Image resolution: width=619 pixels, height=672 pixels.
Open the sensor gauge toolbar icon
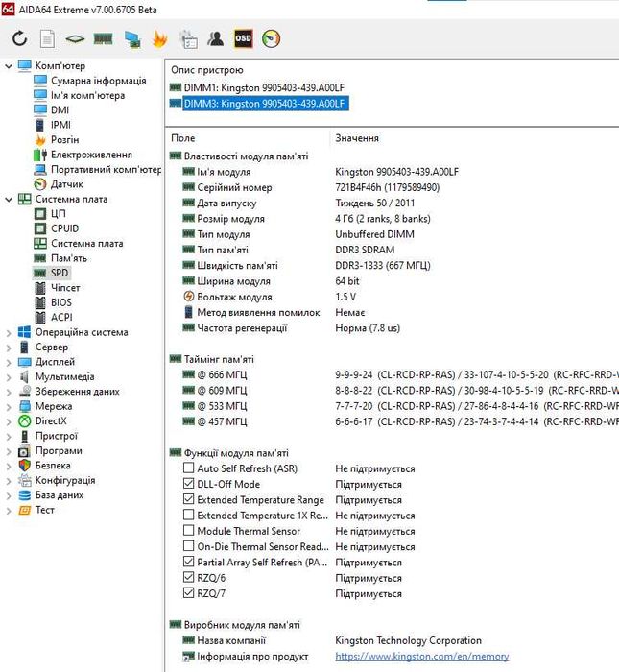tap(272, 39)
